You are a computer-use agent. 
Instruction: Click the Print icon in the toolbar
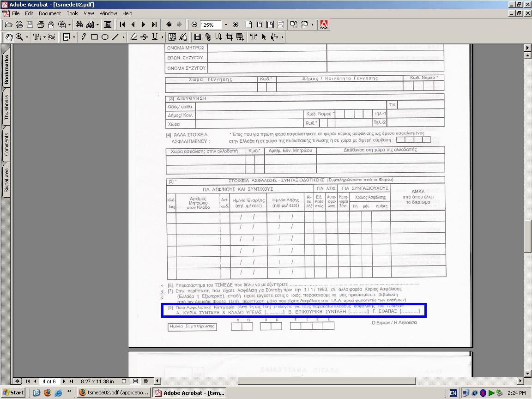coord(41,24)
